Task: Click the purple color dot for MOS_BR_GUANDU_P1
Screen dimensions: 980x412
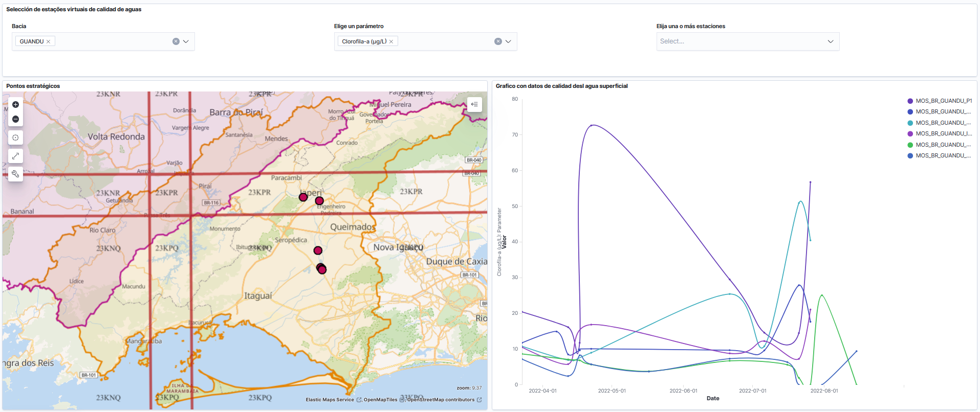Action: point(910,101)
